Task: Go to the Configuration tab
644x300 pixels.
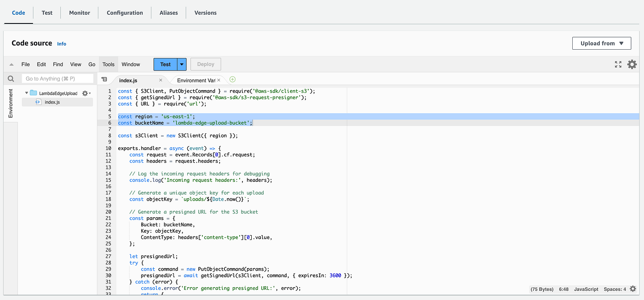Action: click(x=125, y=12)
